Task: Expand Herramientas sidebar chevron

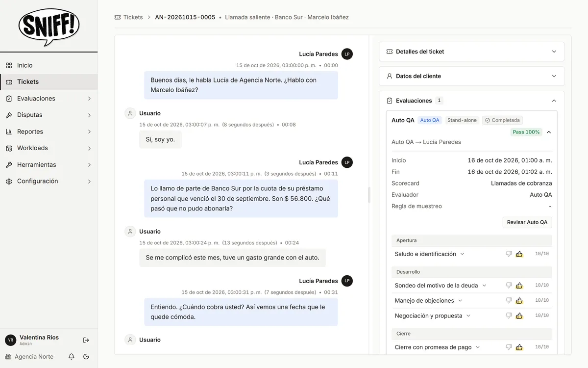Action: click(89, 165)
